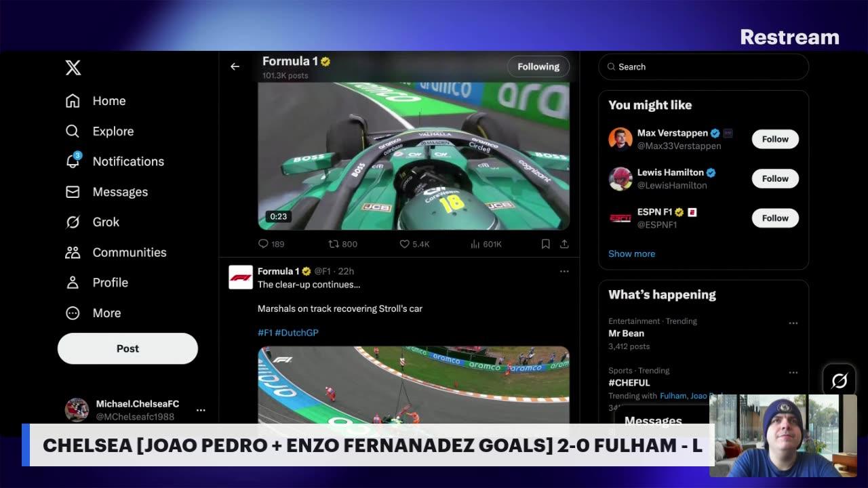868x488 pixels.
Task: Click the webcam overlay of the streamer
Action: point(783,436)
